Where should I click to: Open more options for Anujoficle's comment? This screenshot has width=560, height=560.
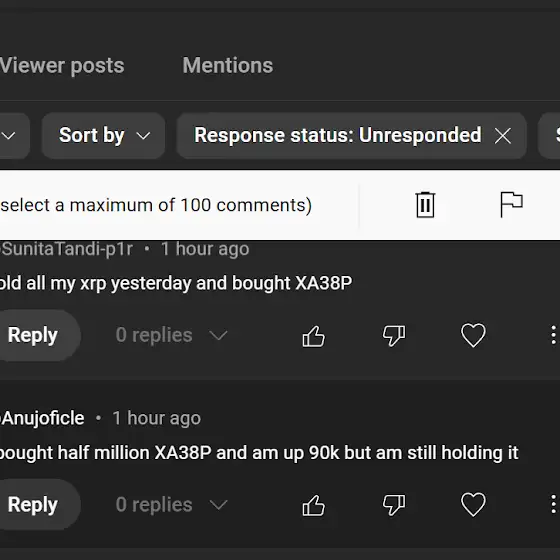pyautogui.click(x=553, y=504)
